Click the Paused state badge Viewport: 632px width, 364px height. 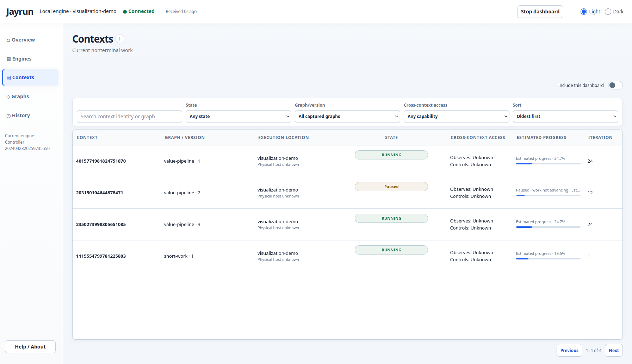point(391,187)
